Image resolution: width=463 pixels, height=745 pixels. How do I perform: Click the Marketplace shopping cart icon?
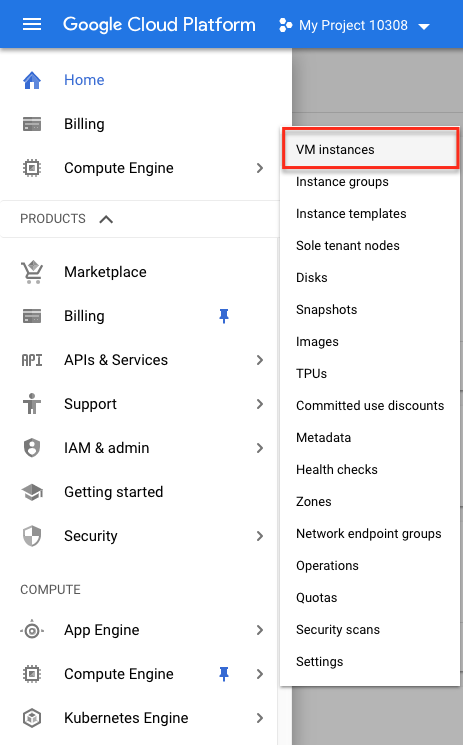[x=32, y=272]
